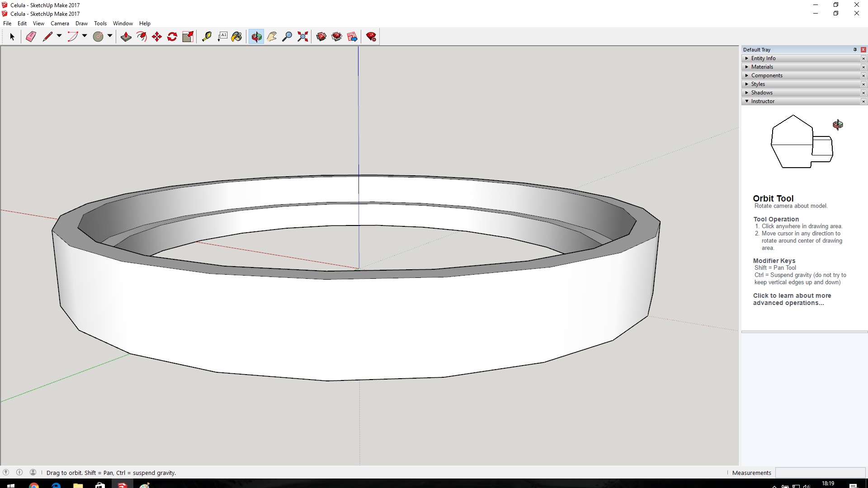
Task: Click the Zoom Extents tool
Action: [303, 37]
